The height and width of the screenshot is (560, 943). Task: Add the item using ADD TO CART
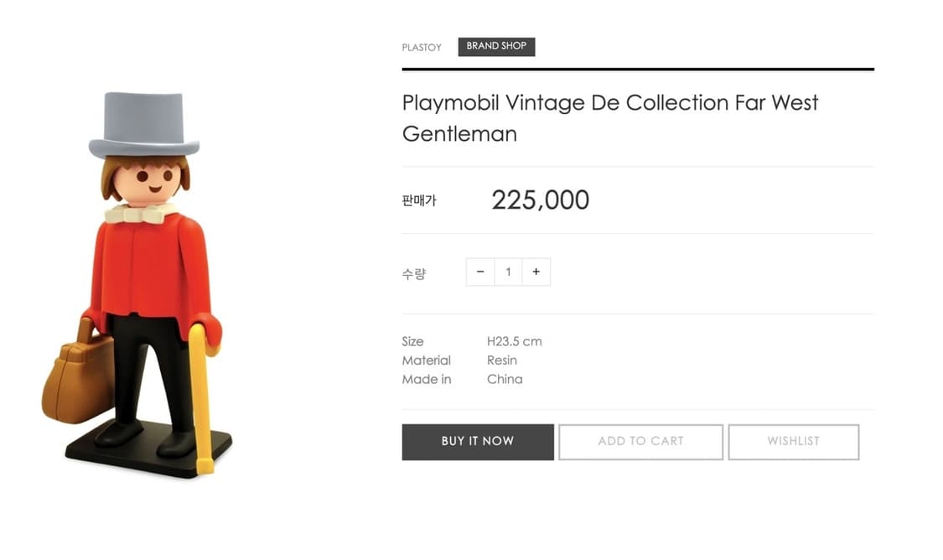click(640, 442)
